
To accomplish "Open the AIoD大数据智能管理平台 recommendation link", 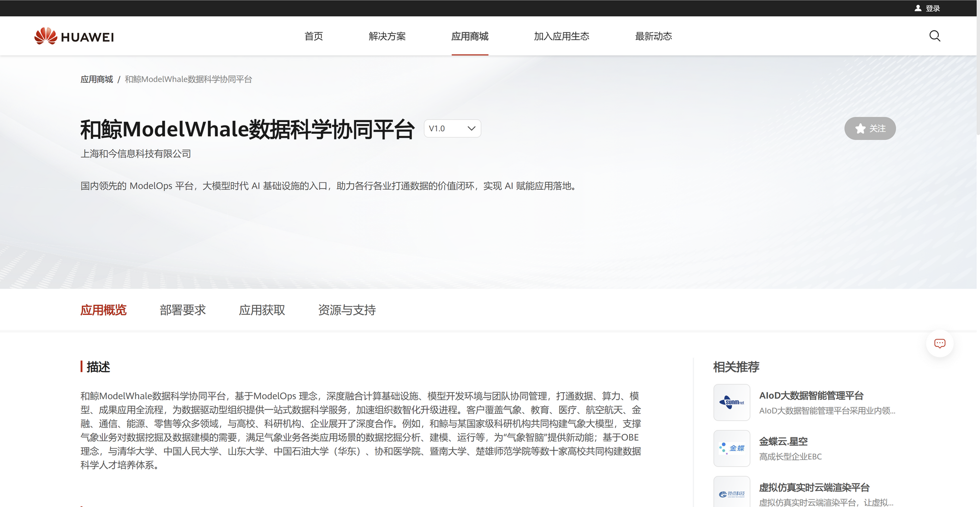I will tap(811, 395).
